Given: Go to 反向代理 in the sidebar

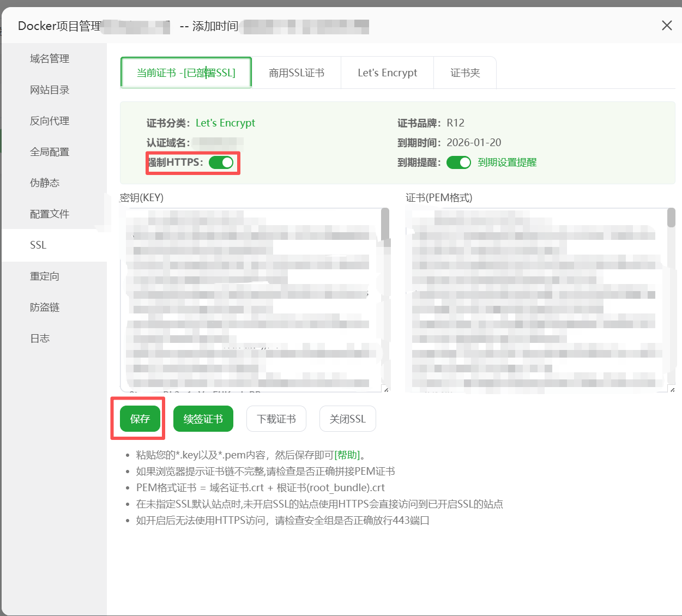Looking at the screenshot, I should click(x=50, y=121).
